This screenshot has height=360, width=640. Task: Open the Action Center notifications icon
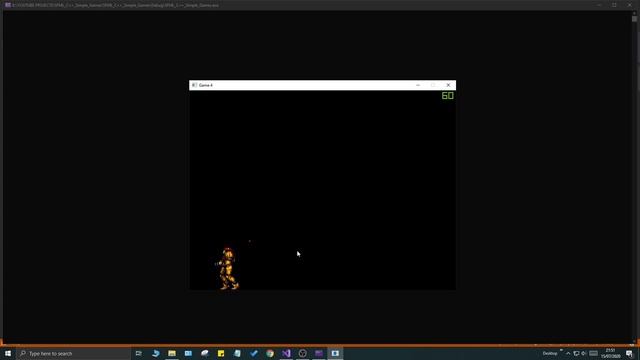pos(629,353)
